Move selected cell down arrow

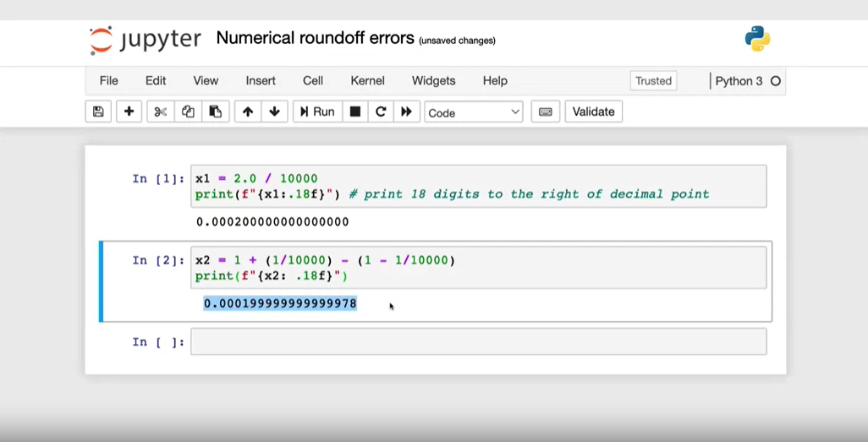click(x=275, y=112)
